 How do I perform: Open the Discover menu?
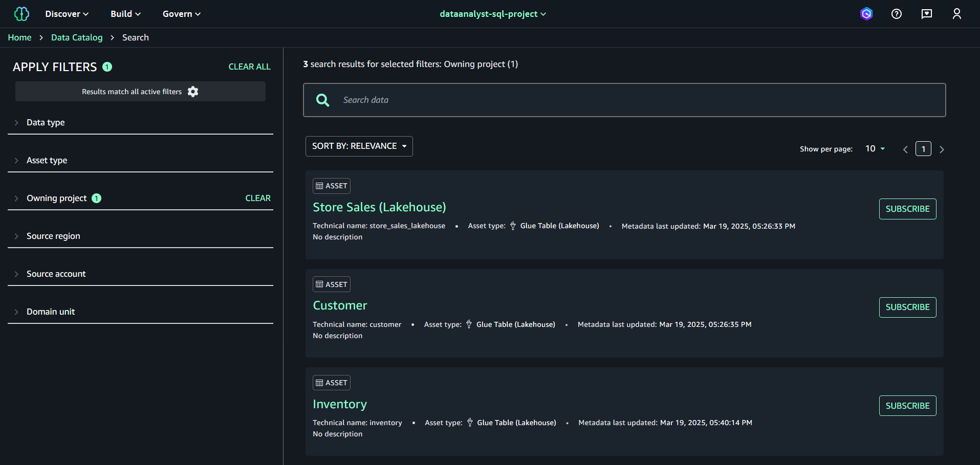pos(67,14)
